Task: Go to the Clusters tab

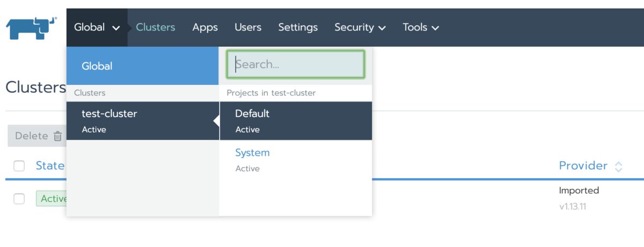Action: [x=156, y=27]
